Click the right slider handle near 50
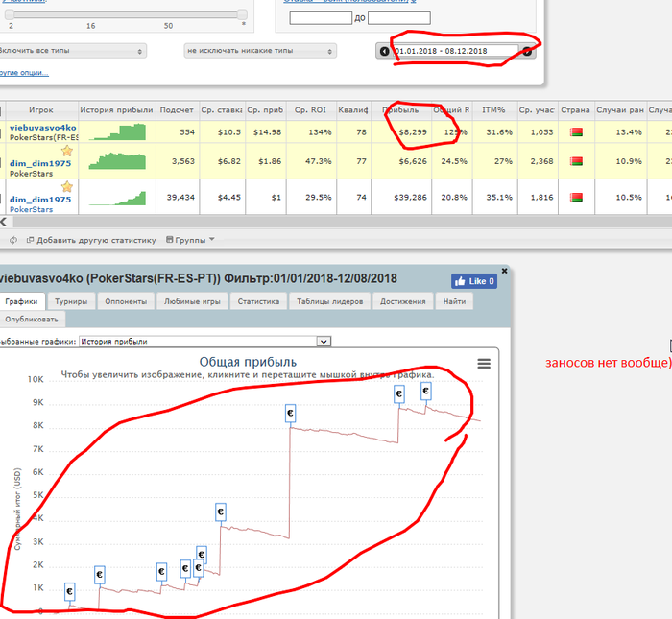The width and height of the screenshot is (672, 619). (x=242, y=14)
